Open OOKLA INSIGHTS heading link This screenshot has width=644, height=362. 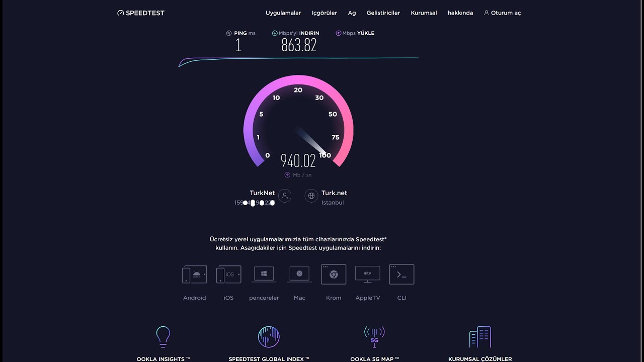point(163,359)
